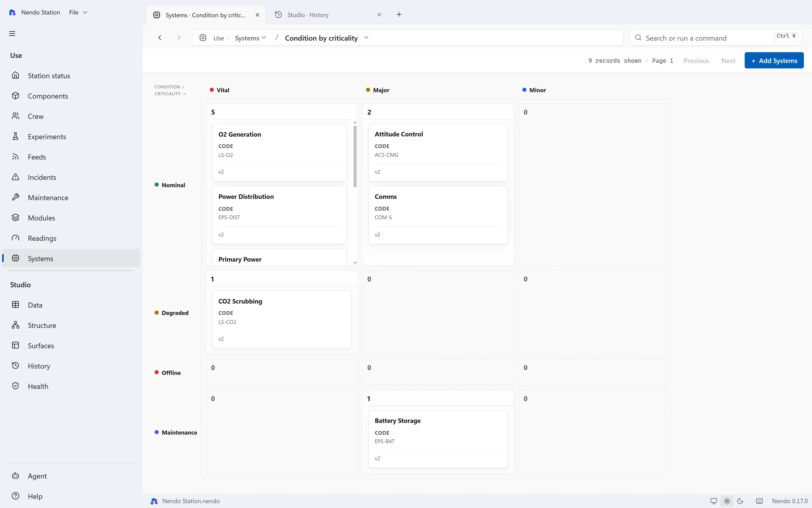Open Readings gauge icon

15,238
